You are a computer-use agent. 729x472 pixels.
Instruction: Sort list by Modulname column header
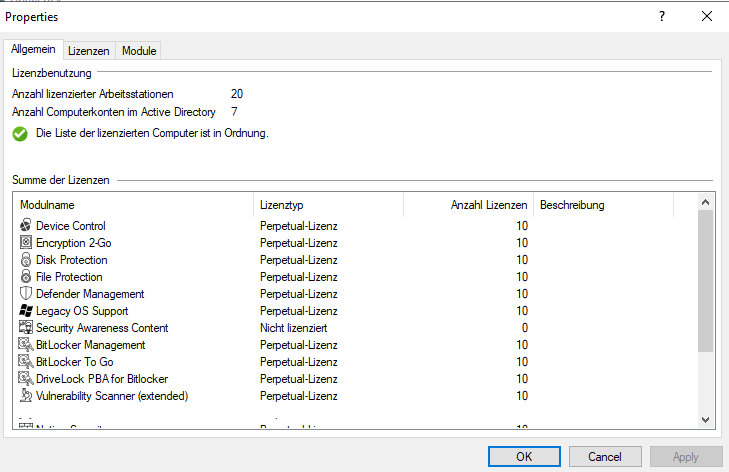[134, 205]
